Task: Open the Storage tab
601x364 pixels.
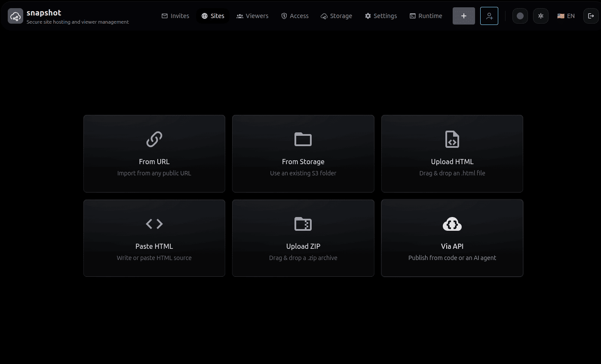Action: pyautogui.click(x=337, y=16)
